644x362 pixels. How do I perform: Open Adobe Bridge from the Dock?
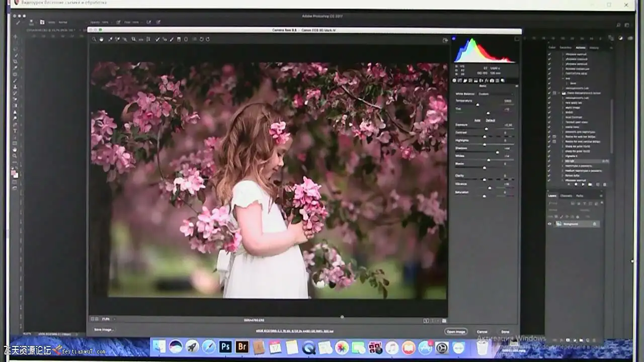(243, 347)
